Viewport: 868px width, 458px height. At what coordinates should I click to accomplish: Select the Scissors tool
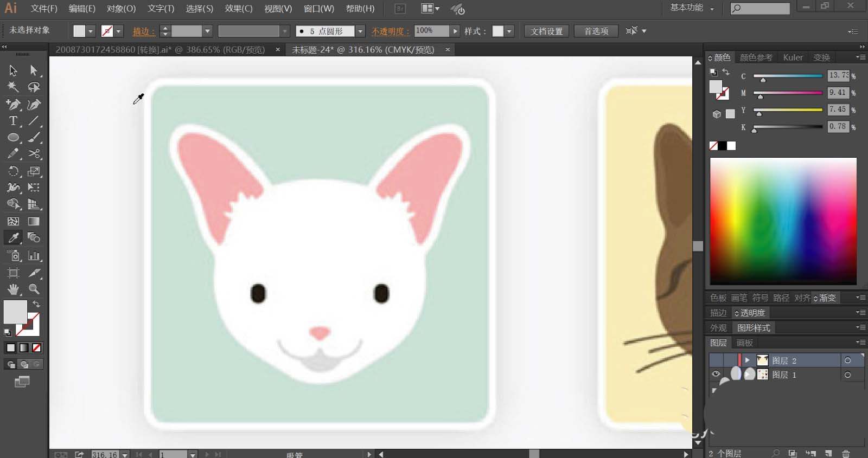(34, 154)
